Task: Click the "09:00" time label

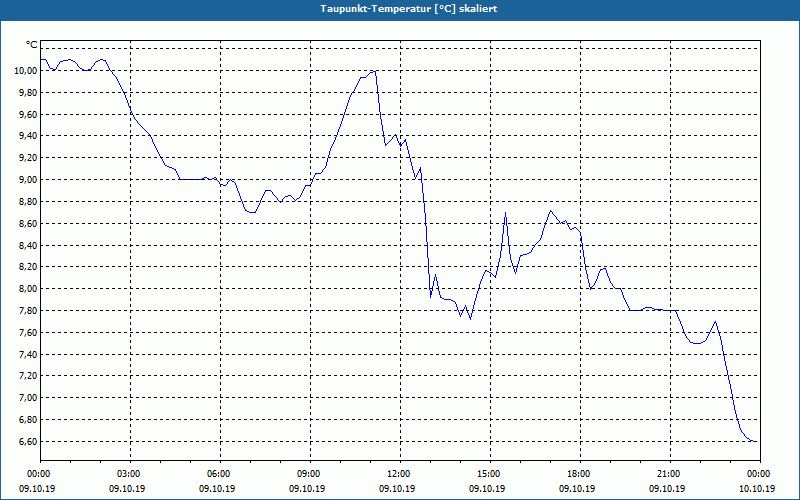Action: click(310, 474)
